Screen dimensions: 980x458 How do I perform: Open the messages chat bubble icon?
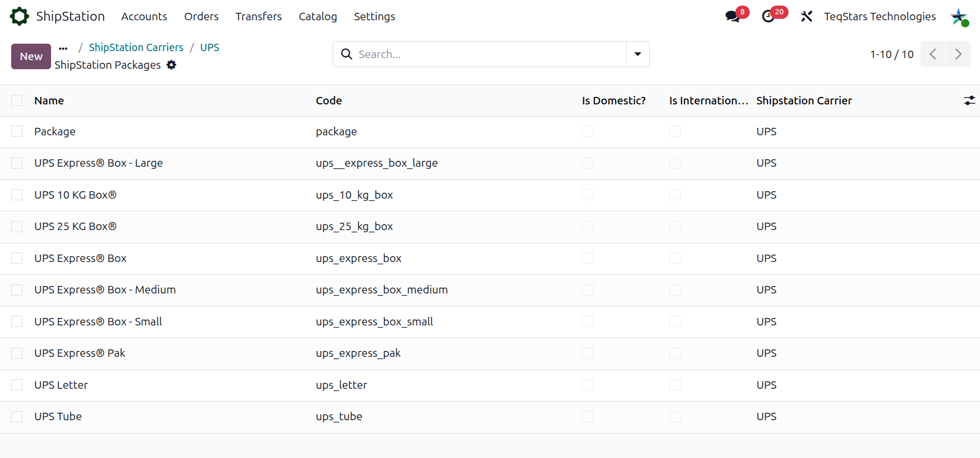[x=733, y=17]
